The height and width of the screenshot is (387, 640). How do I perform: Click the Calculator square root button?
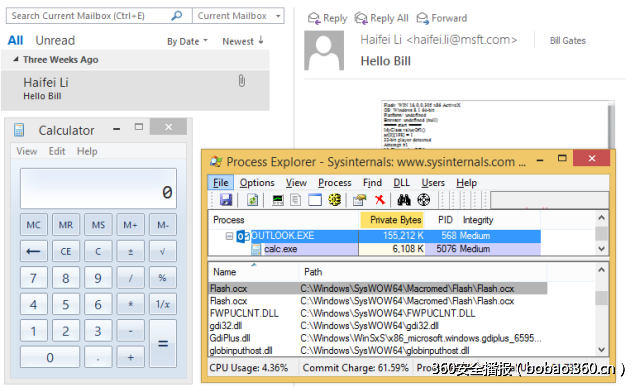(163, 251)
